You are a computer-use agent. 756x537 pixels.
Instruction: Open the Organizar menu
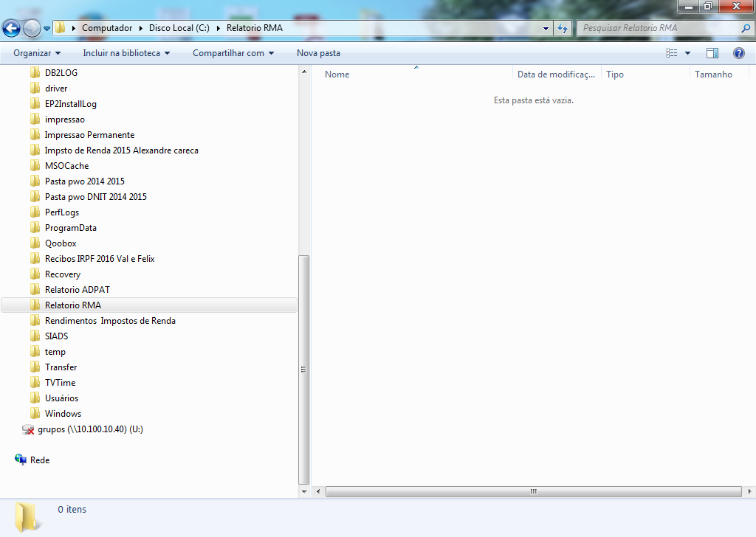point(37,53)
